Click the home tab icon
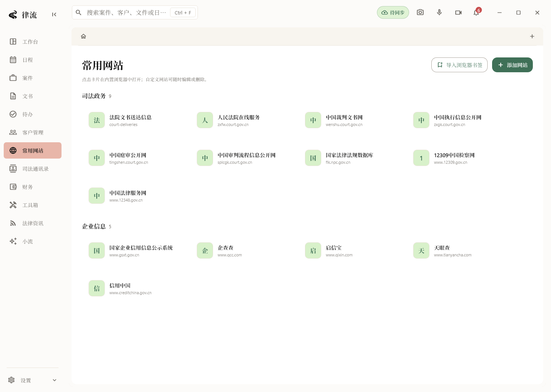Screen dimensions: 551x392 point(83,36)
